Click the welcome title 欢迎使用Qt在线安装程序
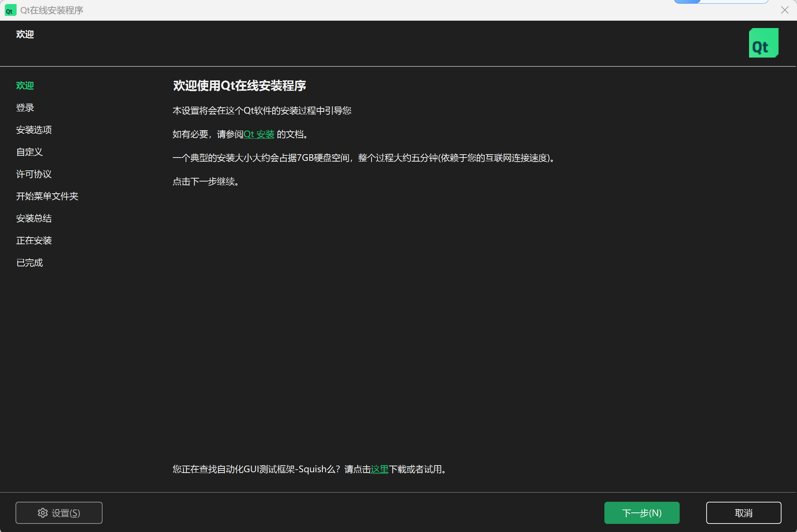Viewport: 797px width, 532px height. pos(239,86)
